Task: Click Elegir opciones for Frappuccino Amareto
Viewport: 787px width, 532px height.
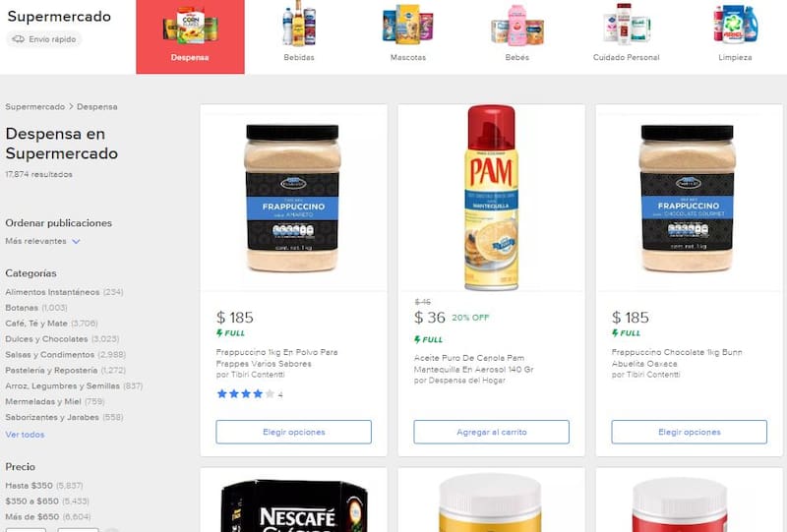Action: point(293,432)
